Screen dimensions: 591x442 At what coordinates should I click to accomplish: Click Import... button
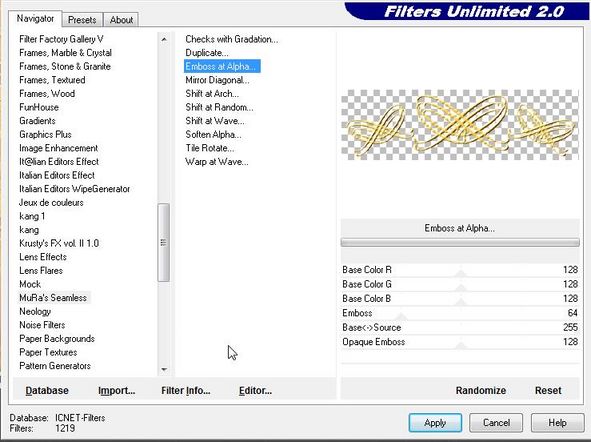[x=116, y=390]
